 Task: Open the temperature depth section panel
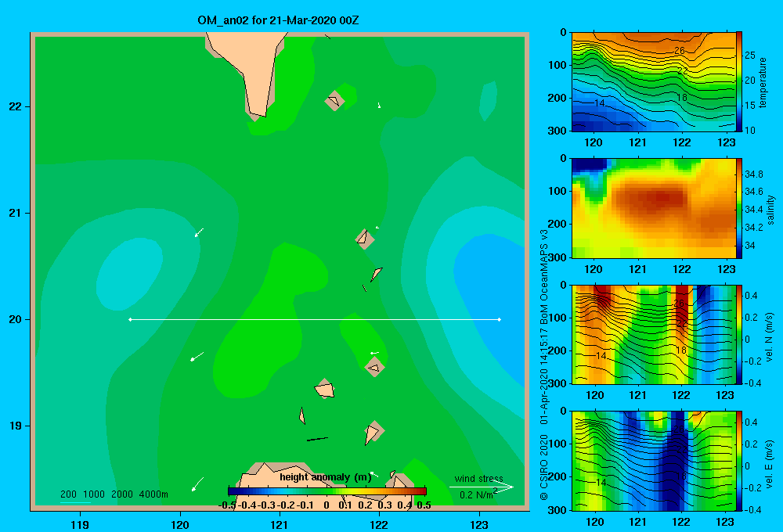pyautogui.click(x=654, y=81)
